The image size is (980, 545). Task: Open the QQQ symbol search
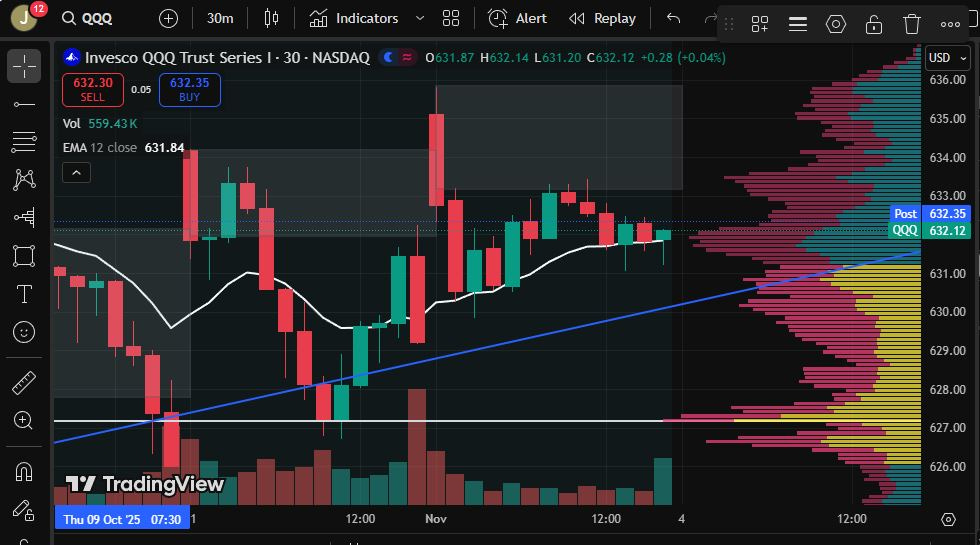click(x=88, y=19)
